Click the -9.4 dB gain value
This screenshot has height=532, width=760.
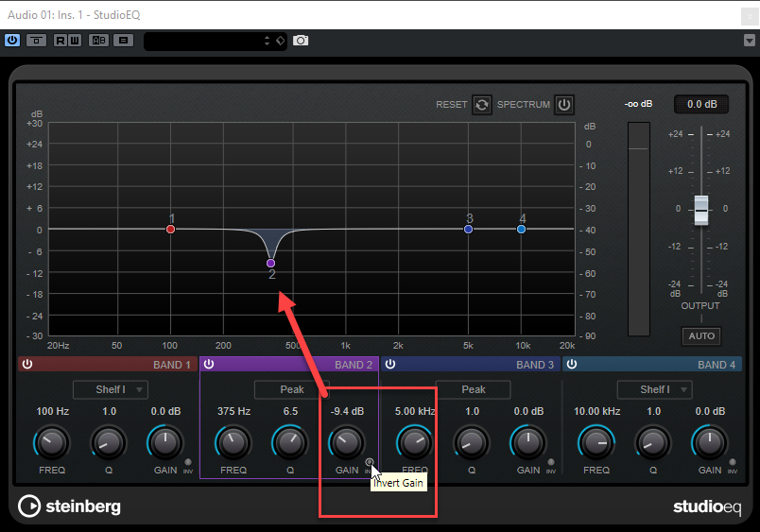[x=347, y=411]
